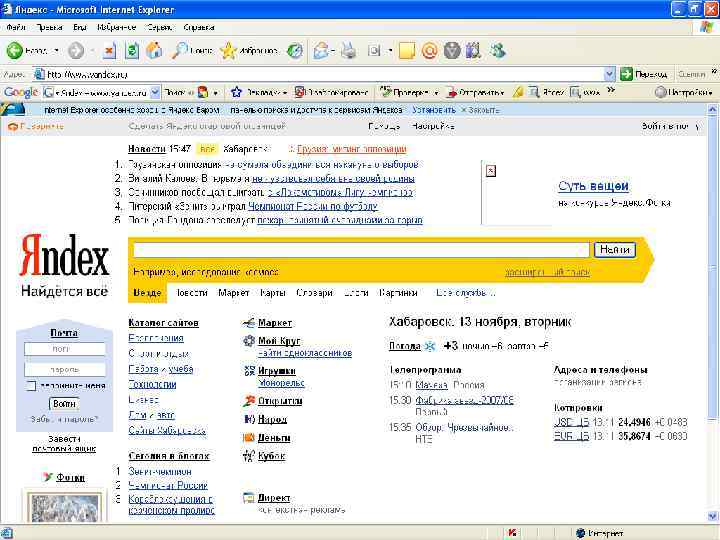Expand the edit icon dropdown arrow

click(x=390, y=51)
